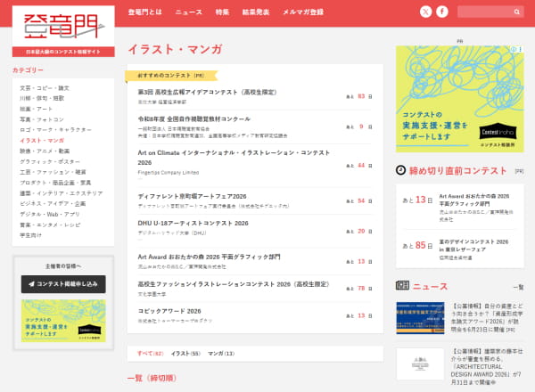The height and width of the screenshot is (392, 535).
Task: Click the コンテスト掲載申し込み button
Action: (63, 284)
